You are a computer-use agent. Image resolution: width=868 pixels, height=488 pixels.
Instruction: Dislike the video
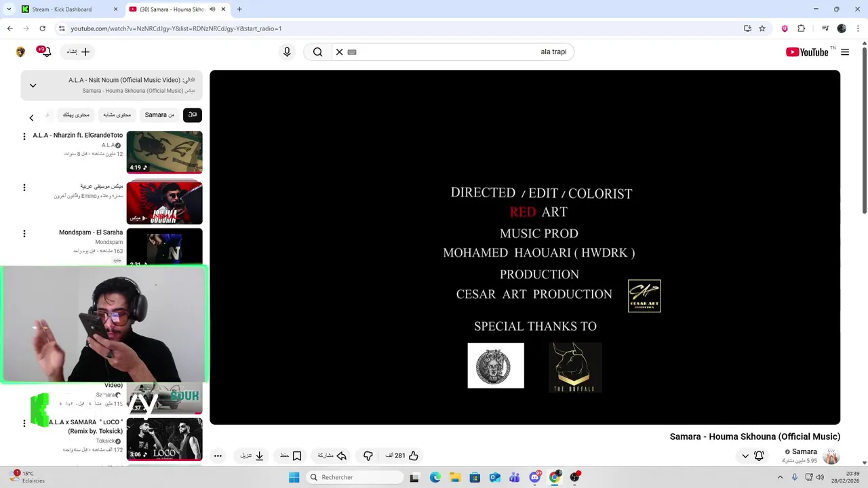(368, 455)
